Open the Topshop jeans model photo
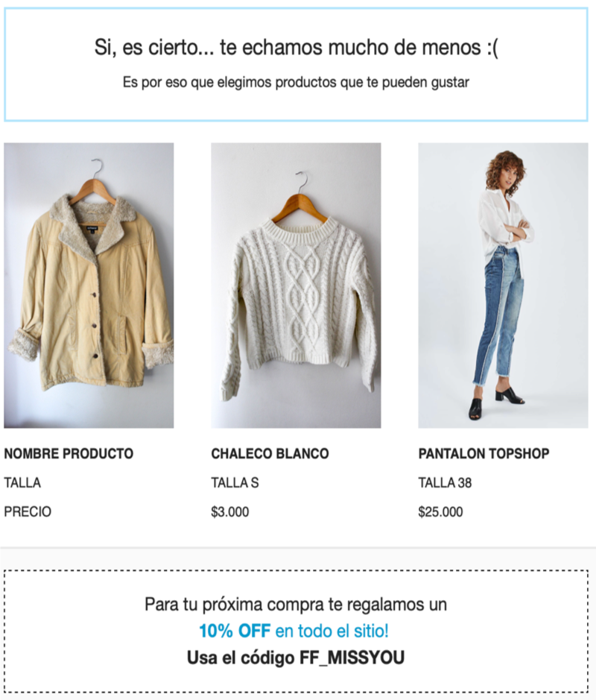 pos(503,286)
